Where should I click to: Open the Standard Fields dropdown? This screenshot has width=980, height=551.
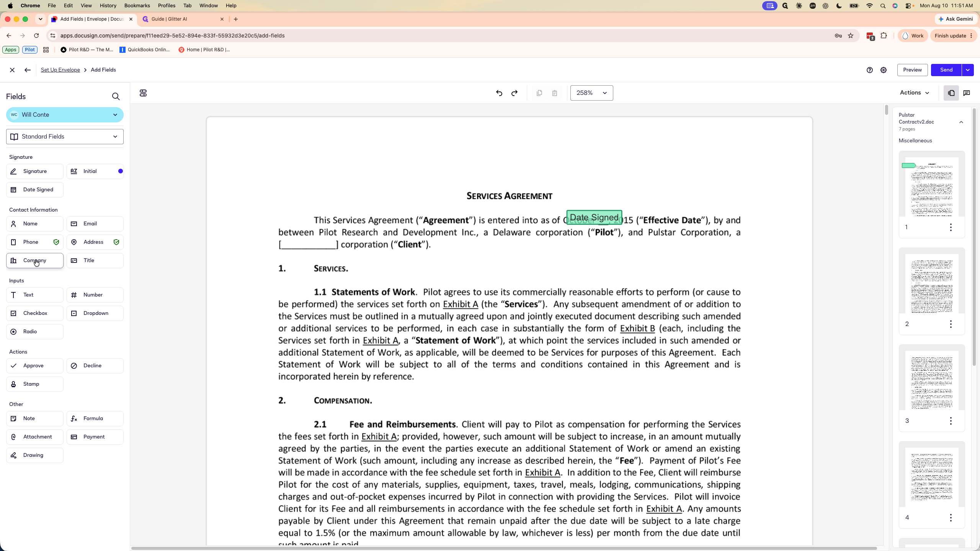click(65, 137)
